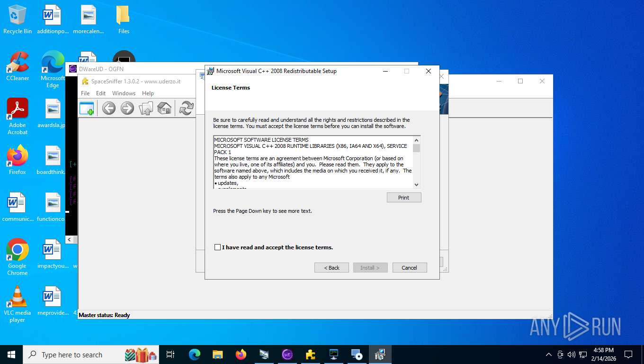The height and width of the screenshot is (364, 644).
Task: Click the Edge icon on the taskbar
Action: 194,355
